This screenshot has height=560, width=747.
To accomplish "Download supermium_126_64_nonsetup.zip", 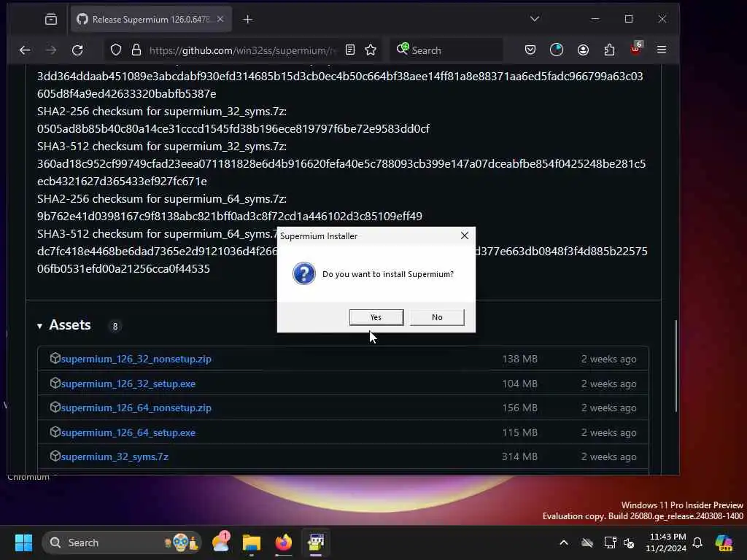I will [136, 408].
